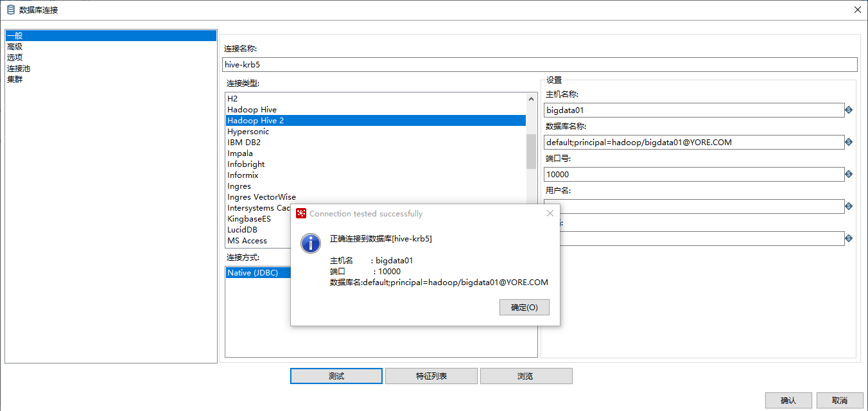The height and width of the screenshot is (411, 868).
Task: Click the variable icon beside 端口号 field
Action: pos(849,174)
